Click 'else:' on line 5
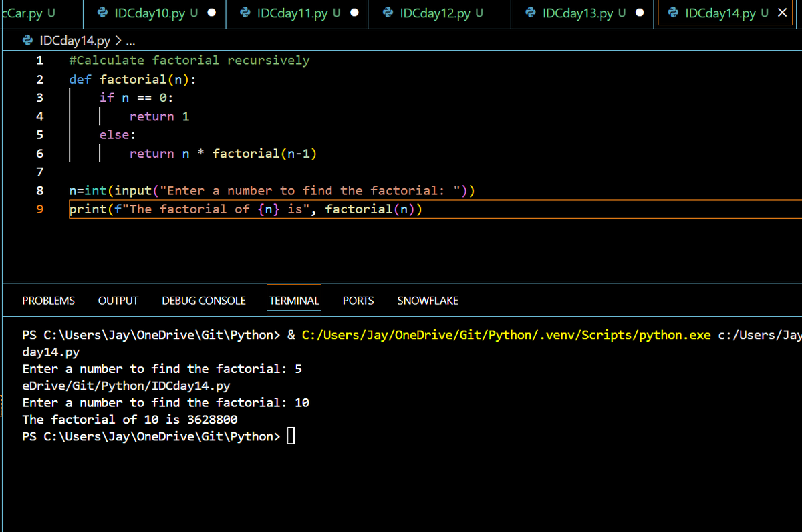 tap(118, 135)
